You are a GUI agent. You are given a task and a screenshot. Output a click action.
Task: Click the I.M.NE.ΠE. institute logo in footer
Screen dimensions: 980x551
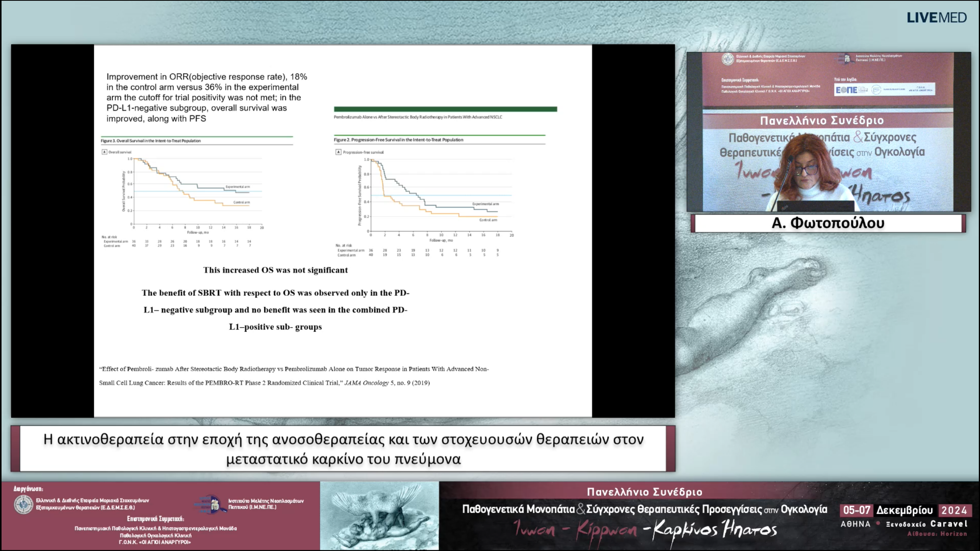pyautogui.click(x=211, y=504)
